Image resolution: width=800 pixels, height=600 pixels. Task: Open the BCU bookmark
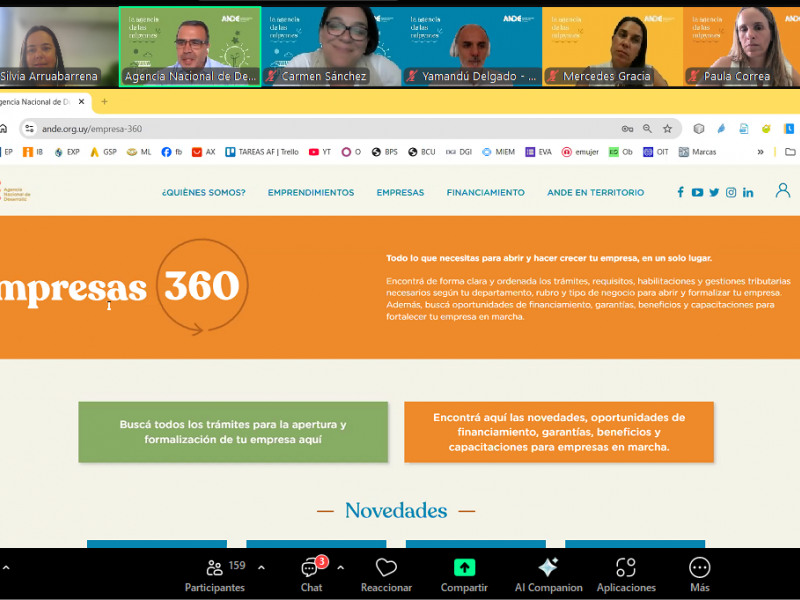click(421, 152)
